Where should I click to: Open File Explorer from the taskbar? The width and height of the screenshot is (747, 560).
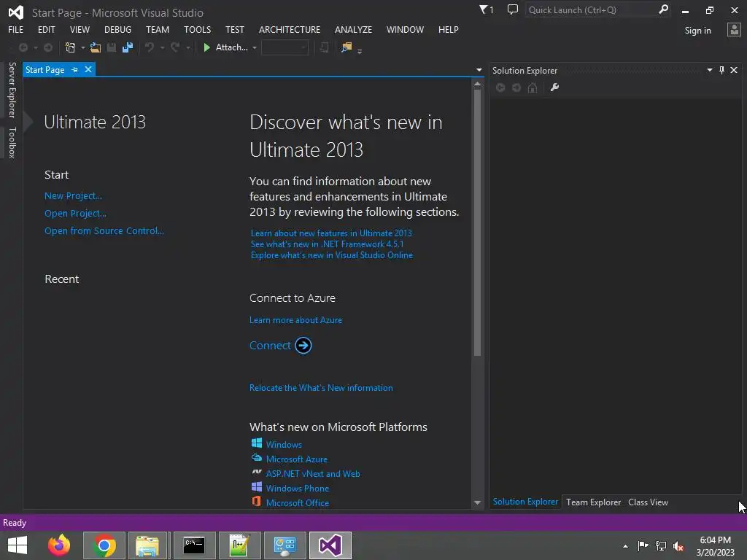(x=147, y=545)
